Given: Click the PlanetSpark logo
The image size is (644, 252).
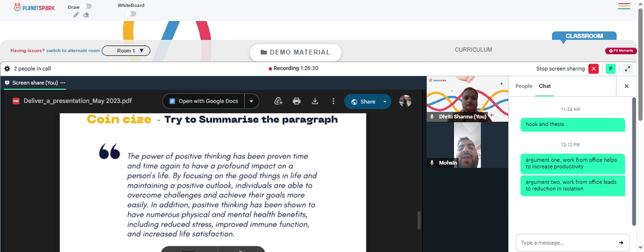Looking at the screenshot, I should [34, 7].
